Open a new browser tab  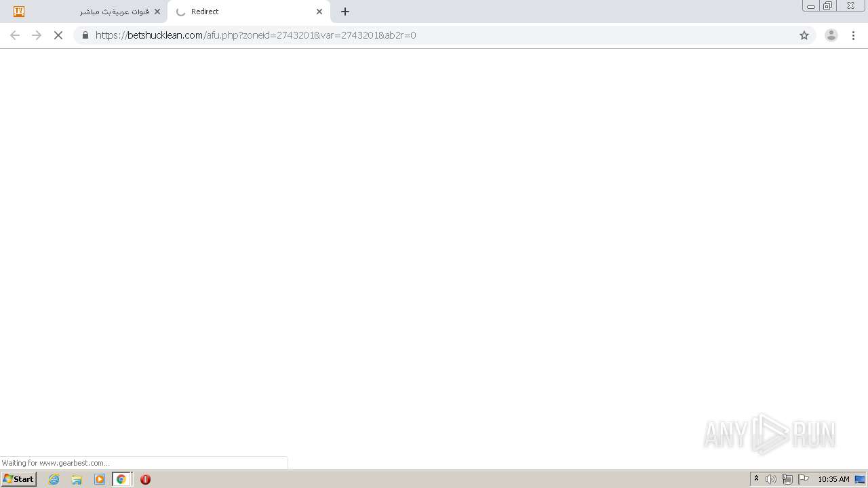coord(345,12)
